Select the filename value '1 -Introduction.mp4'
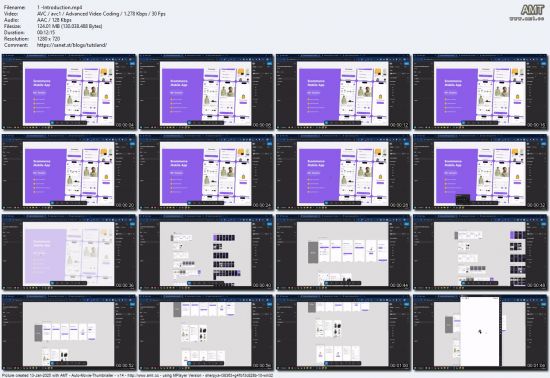 [x=60, y=7]
